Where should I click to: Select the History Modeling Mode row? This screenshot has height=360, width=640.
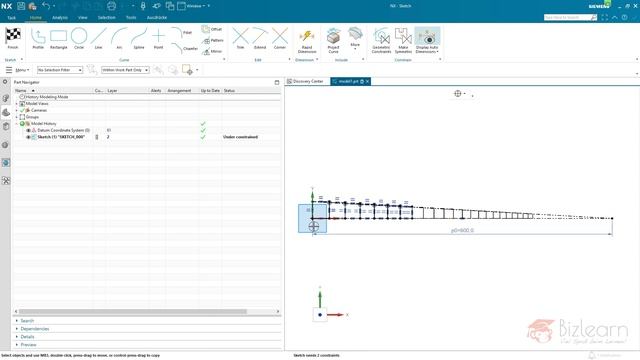point(47,97)
